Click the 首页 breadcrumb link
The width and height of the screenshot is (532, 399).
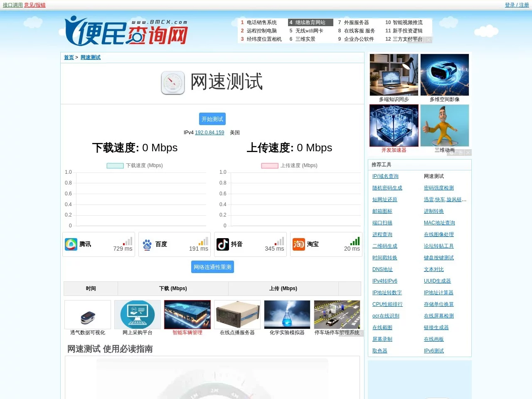[69, 57]
